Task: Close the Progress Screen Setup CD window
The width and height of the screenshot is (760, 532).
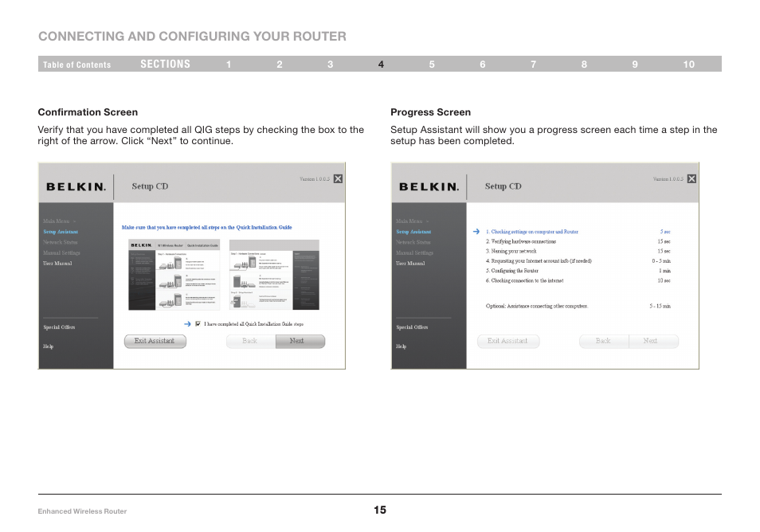Action: click(x=691, y=178)
